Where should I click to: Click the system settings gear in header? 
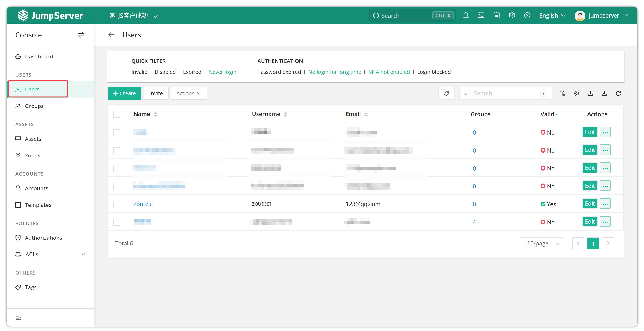511,16
